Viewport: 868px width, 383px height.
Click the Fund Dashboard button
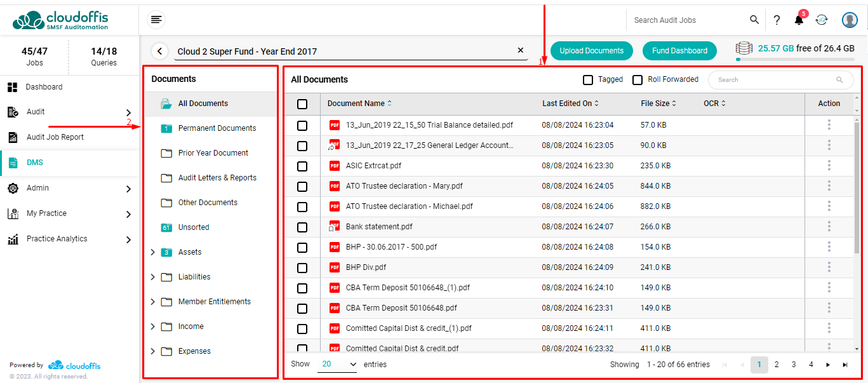(680, 51)
